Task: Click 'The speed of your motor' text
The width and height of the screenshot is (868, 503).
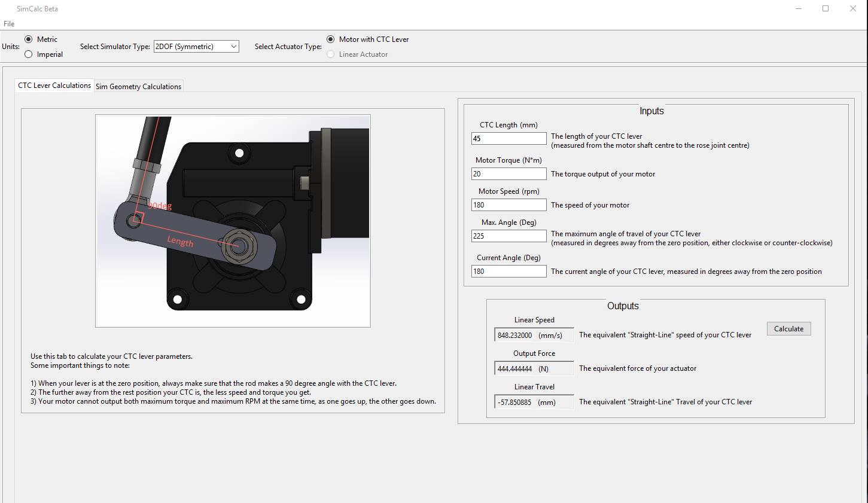Action: pyautogui.click(x=590, y=205)
